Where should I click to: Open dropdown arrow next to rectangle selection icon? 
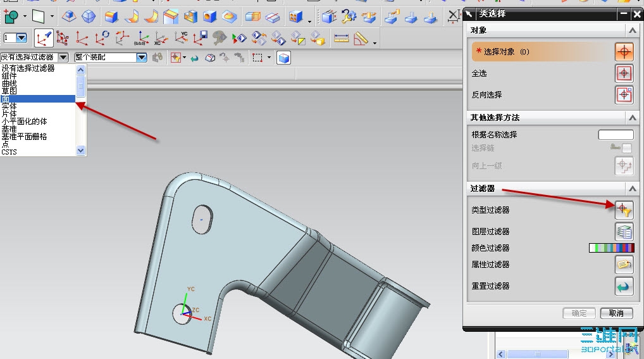pos(269,58)
